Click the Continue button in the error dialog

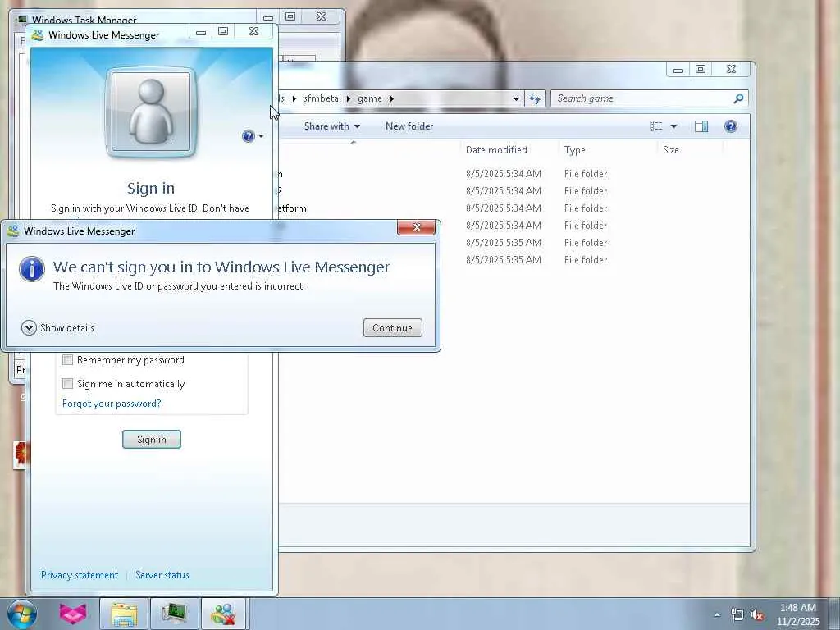click(x=393, y=328)
